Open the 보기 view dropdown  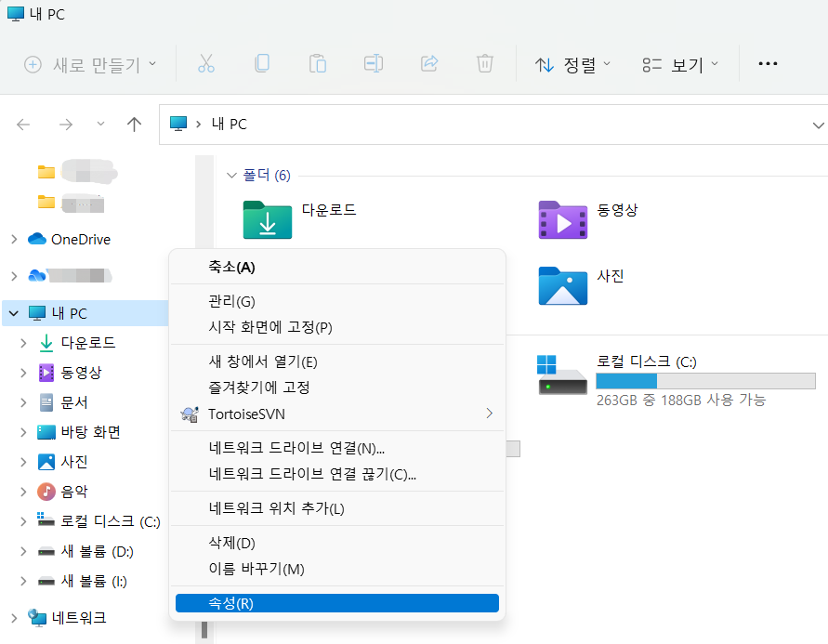[680, 65]
